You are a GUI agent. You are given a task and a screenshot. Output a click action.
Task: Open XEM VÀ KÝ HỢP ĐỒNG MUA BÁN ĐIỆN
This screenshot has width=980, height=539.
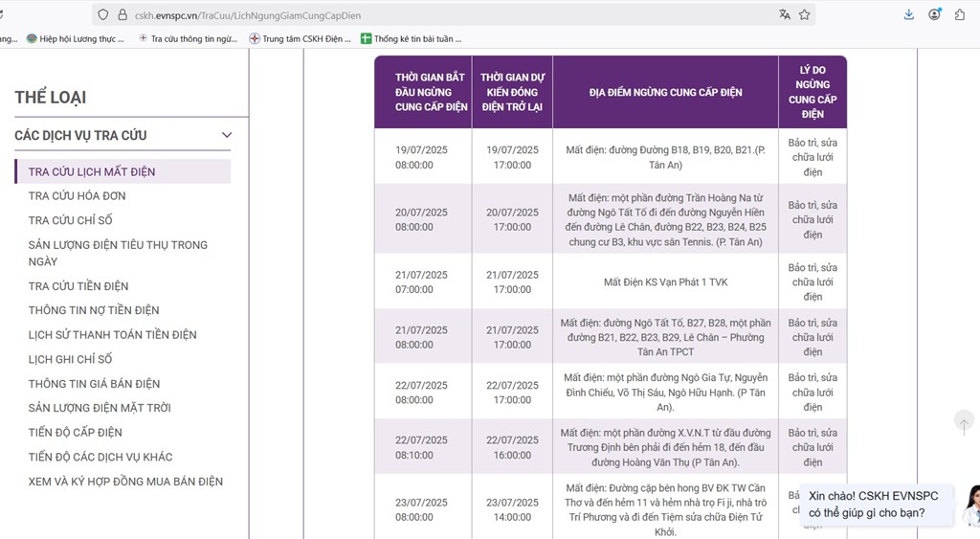point(125,481)
